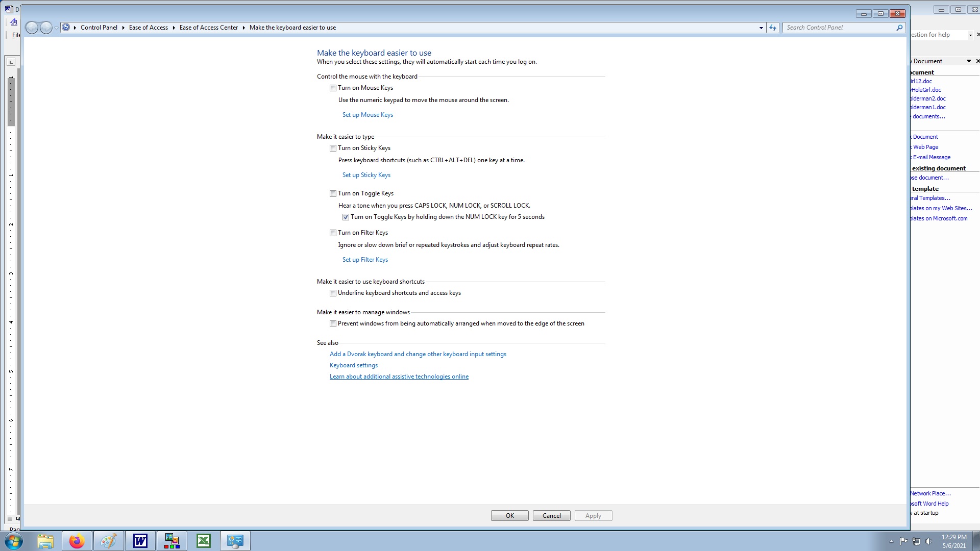980x551 pixels.
Task: Open Excel from the taskbar
Action: click(204, 541)
